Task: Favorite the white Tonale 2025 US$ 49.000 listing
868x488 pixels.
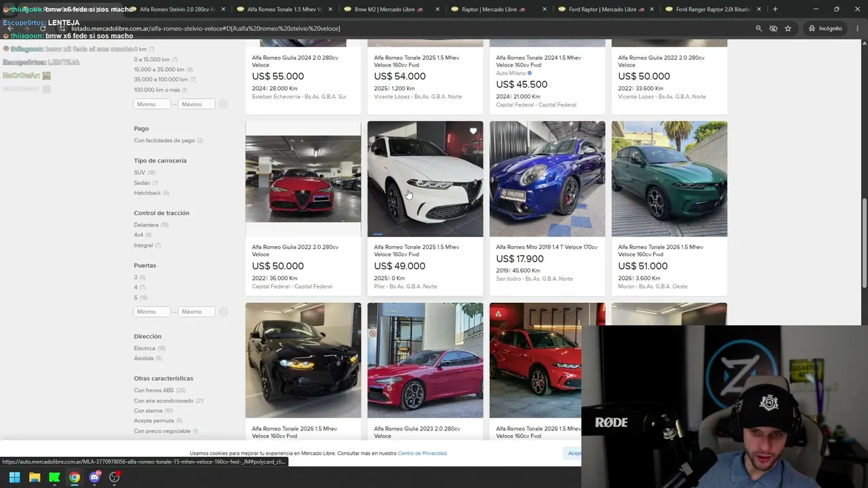Action: (473, 131)
